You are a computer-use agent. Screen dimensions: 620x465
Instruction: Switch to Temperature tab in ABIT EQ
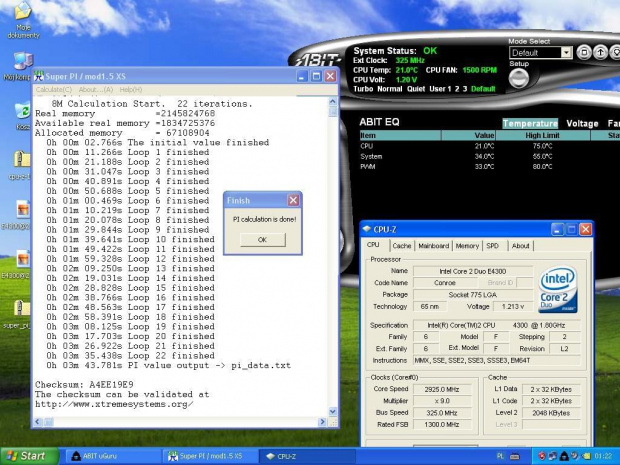[x=530, y=123]
